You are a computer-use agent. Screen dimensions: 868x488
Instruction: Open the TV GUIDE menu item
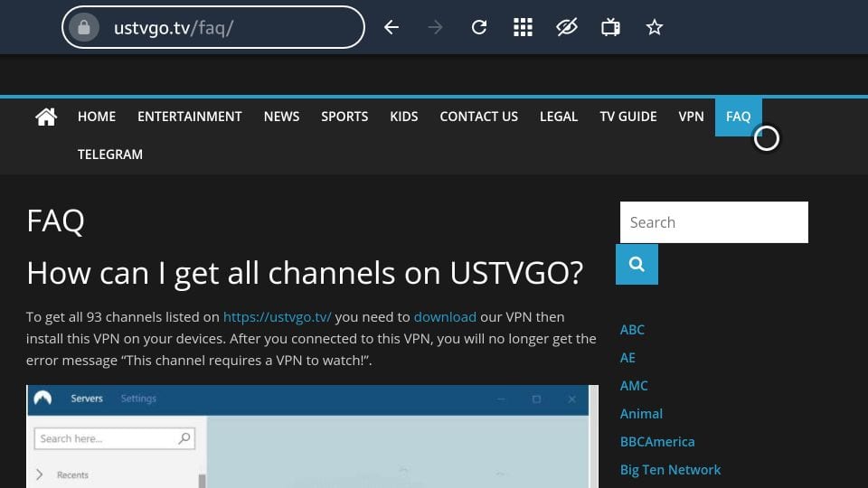coord(628,117)
